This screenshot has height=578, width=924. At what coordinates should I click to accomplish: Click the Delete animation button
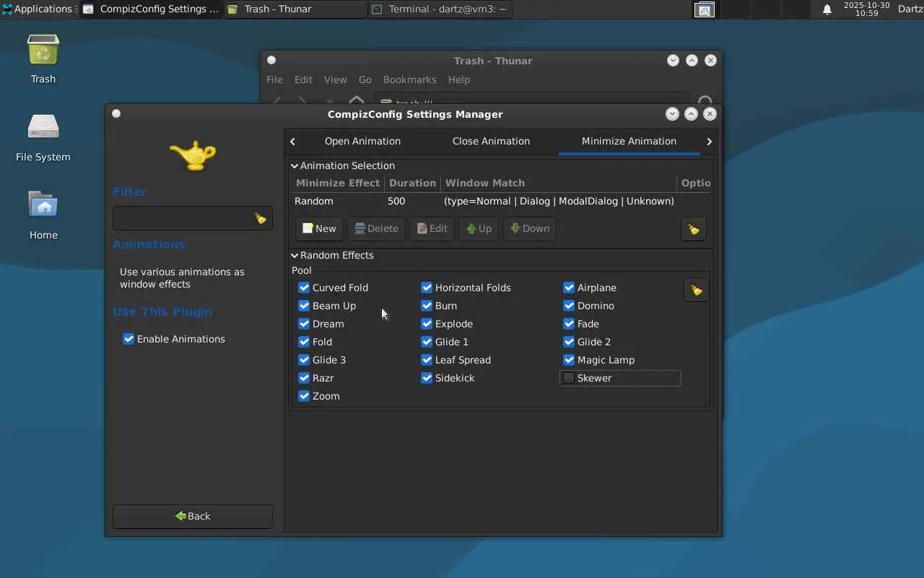(376, 228)
